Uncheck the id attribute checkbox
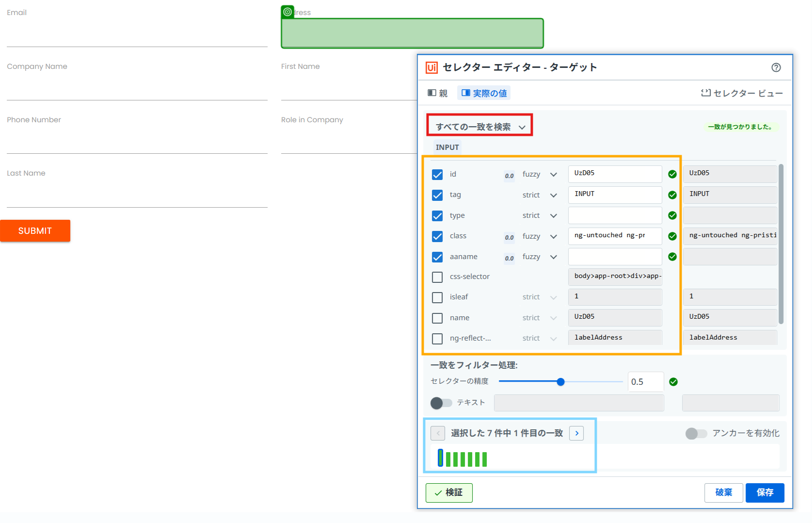The image size is (812, 523). (x=437, y=175)
